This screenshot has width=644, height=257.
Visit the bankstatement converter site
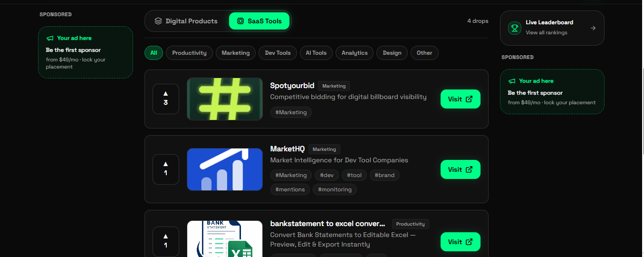(x=461, y=242)
